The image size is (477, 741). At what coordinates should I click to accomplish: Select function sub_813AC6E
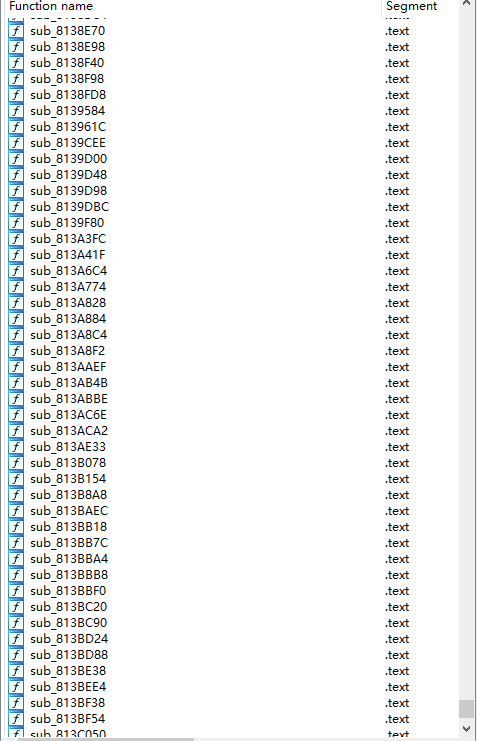pos(69,415)
